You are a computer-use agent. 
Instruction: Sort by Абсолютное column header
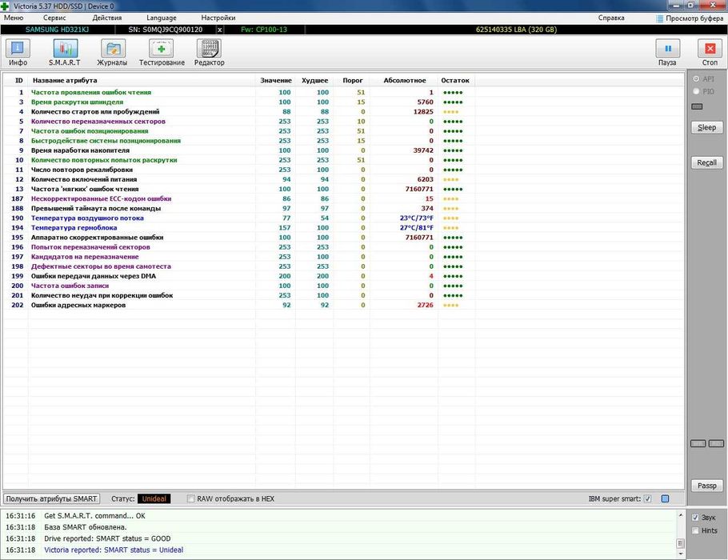(x=405, y=81)
